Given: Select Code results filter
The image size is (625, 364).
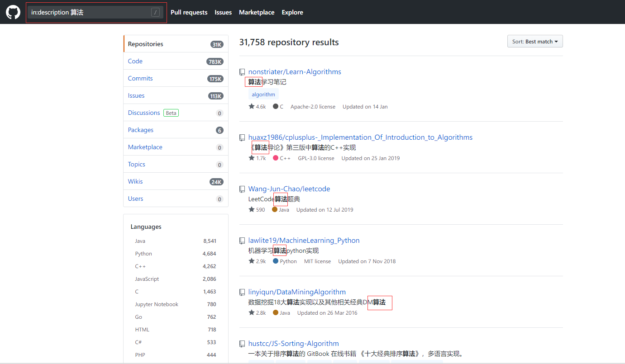Looking at the screenshot, I should tap(176, 61).
